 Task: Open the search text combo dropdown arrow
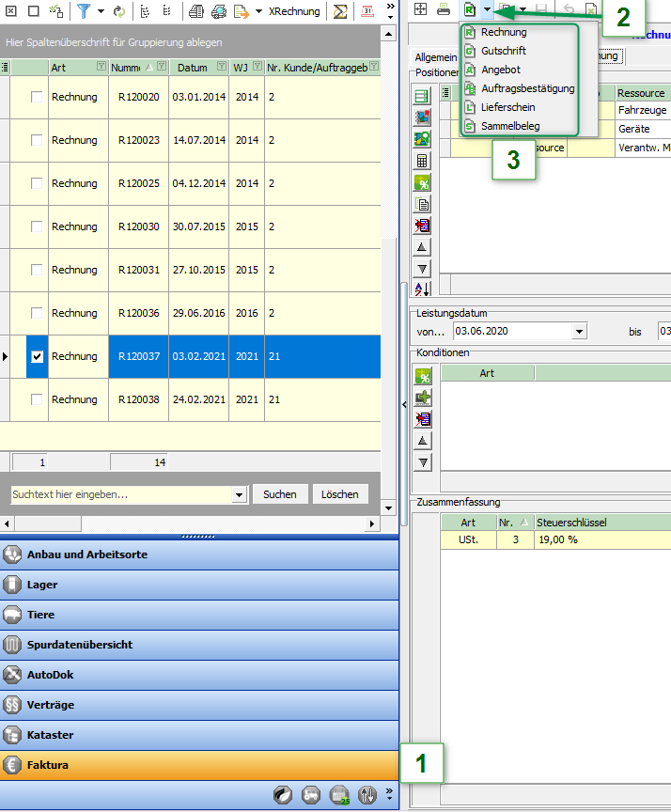tap(239, 494)
